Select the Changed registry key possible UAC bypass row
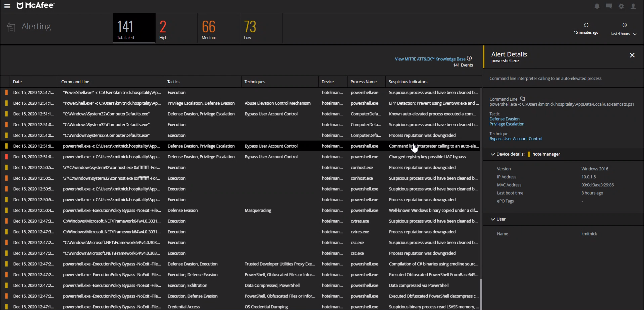This screenshot has width=644, height=310. tap(240, 157)
